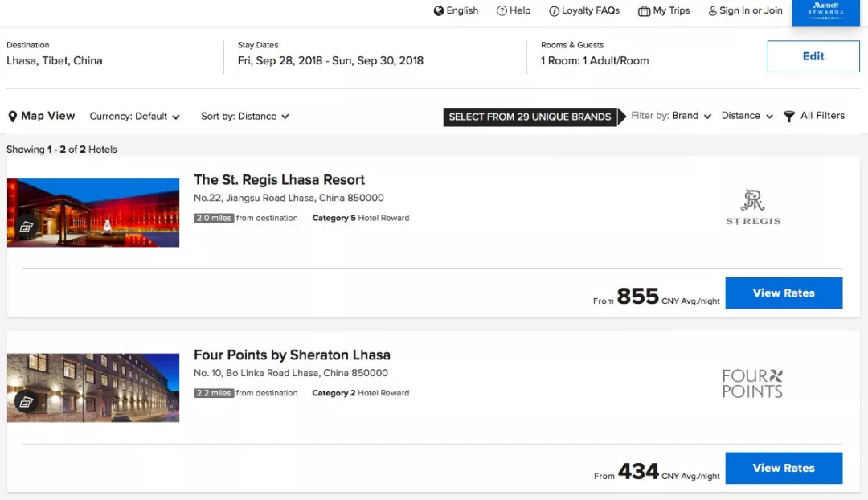Click the Loyalty FAQs info icon
The height and width of the screenshot is (500, 868).
(554, 11)
